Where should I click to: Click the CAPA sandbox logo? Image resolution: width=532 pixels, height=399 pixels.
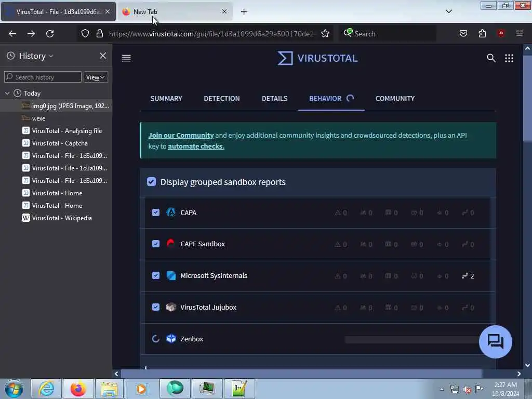(171, 212)
